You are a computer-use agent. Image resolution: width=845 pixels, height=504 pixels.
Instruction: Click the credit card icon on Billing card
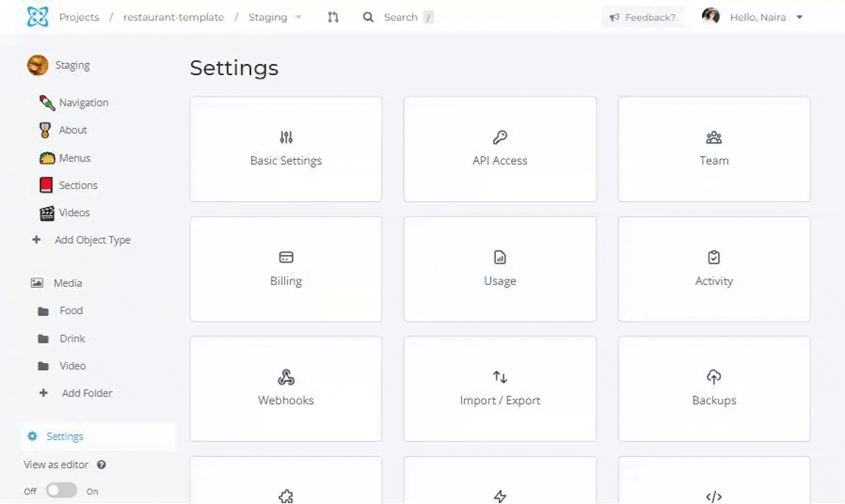point(286,257)
